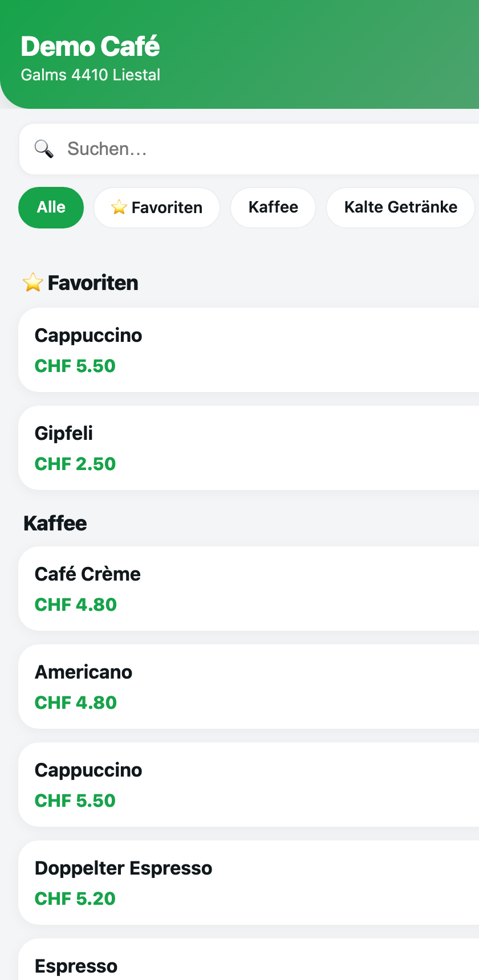Image resolution: width=479 pixels, height=980 pixels.
Task: Pick the Americano card
Action: (249, 687)
